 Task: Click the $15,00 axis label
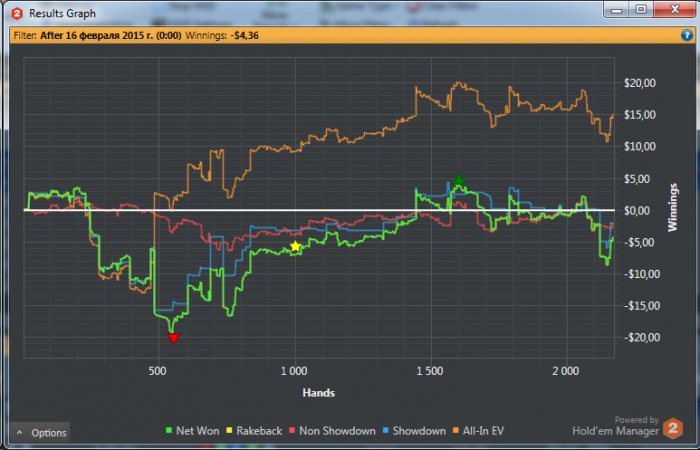point(640,115)
